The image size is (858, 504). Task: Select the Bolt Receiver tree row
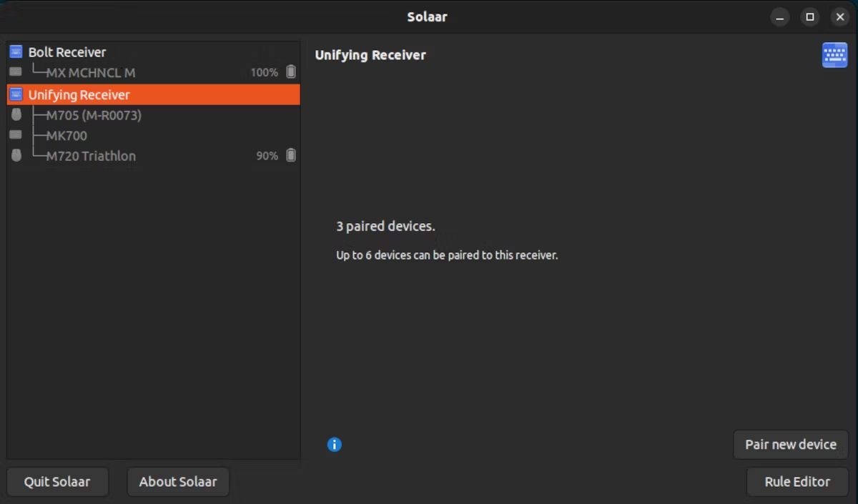pyautogui.click(x=153, y=52)
